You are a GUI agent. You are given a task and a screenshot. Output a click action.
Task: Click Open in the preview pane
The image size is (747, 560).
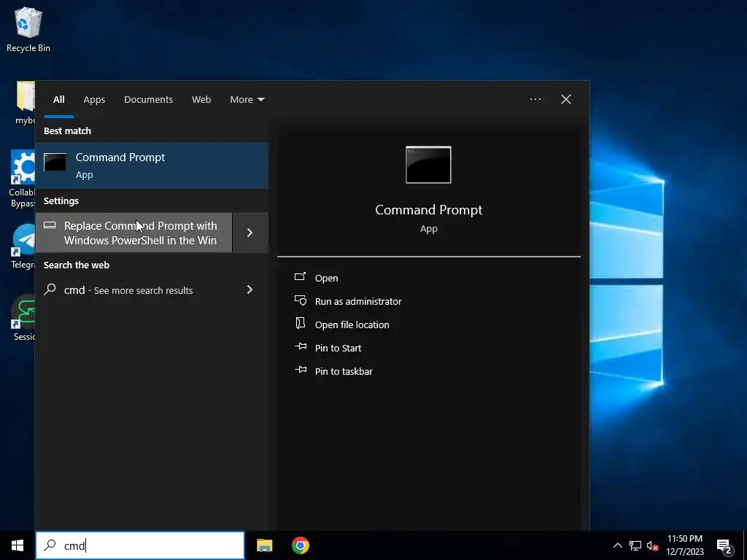[x=326, y=278]
